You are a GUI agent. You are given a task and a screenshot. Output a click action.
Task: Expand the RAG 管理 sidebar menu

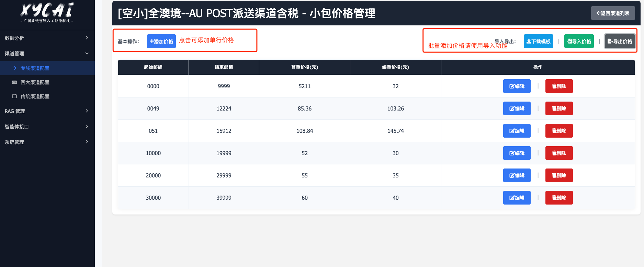(x=47, y=111)
